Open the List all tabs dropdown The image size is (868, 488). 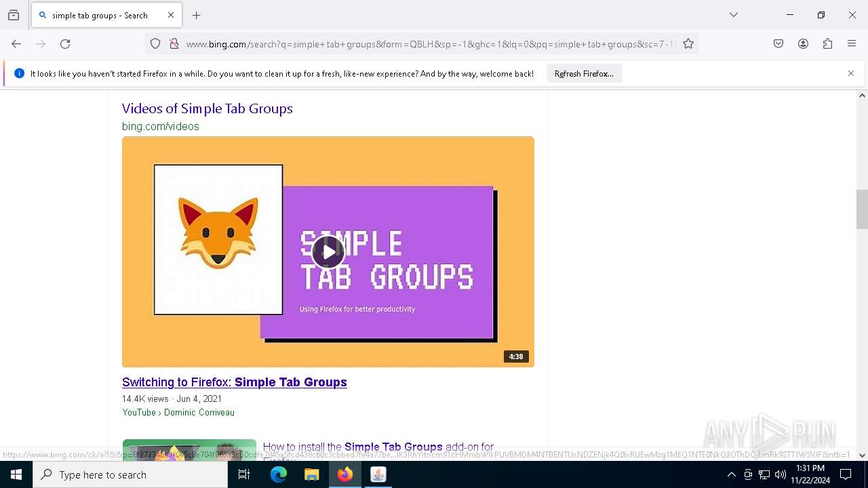[734, 15]
